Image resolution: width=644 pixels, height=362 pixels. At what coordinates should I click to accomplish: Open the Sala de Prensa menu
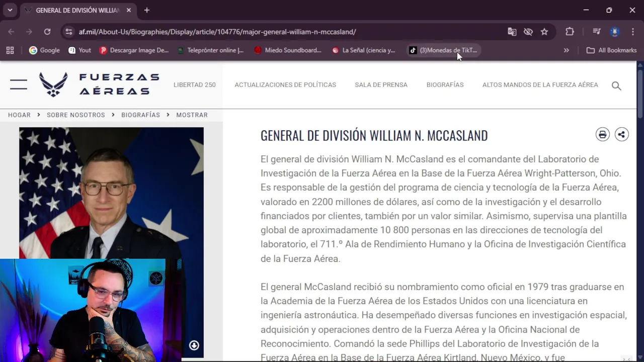[x=381, y=84]
